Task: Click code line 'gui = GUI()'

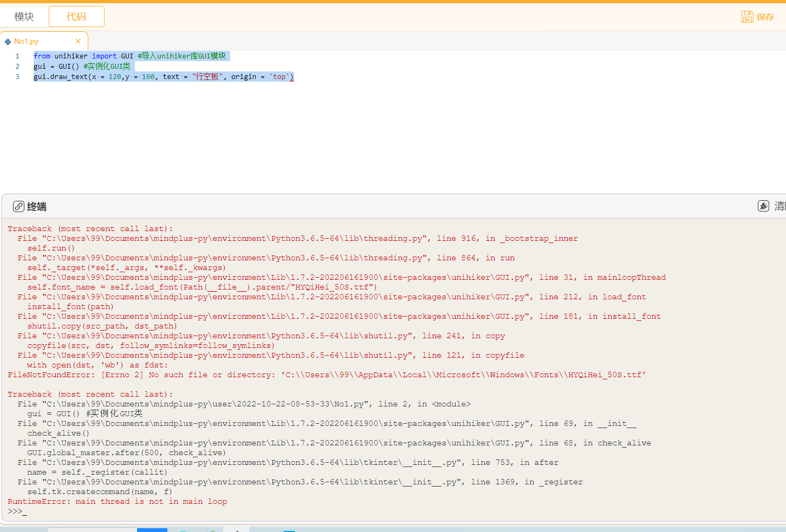Action: point(83,66)
